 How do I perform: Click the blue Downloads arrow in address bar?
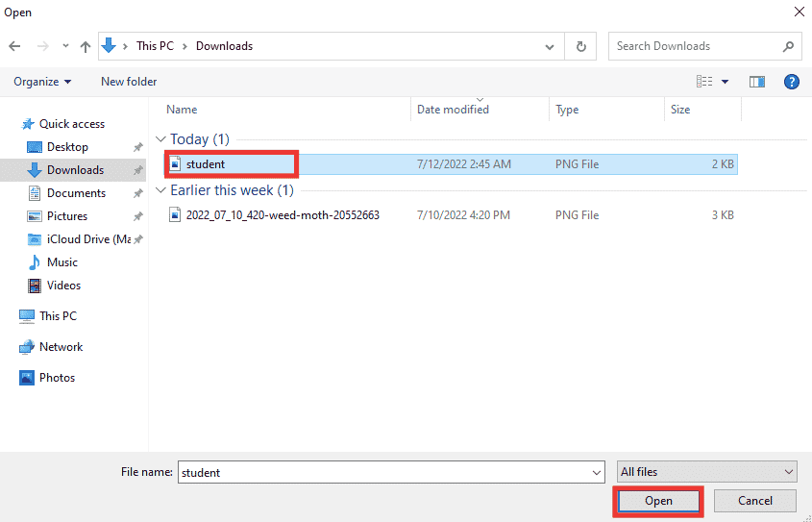click(109, 45)
